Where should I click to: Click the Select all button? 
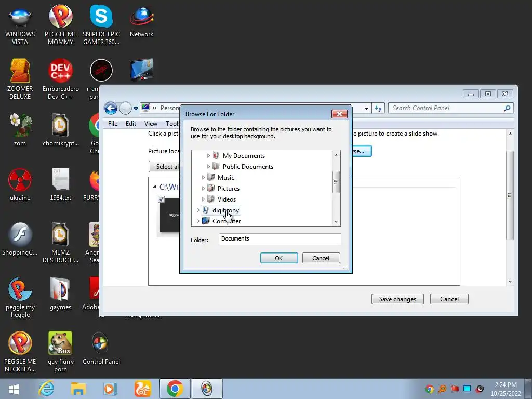tap(165, 167)
